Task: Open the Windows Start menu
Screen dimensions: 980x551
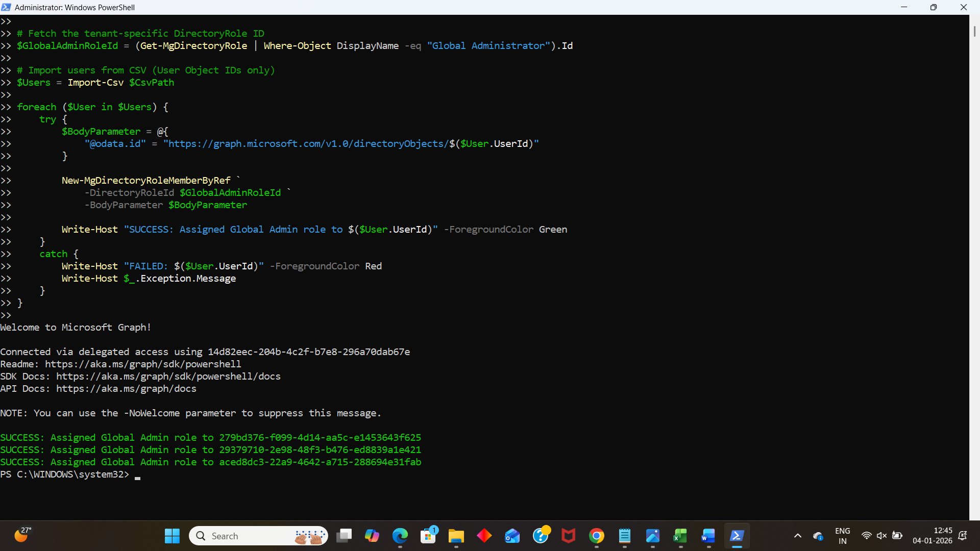Action: tap(172, 536)
